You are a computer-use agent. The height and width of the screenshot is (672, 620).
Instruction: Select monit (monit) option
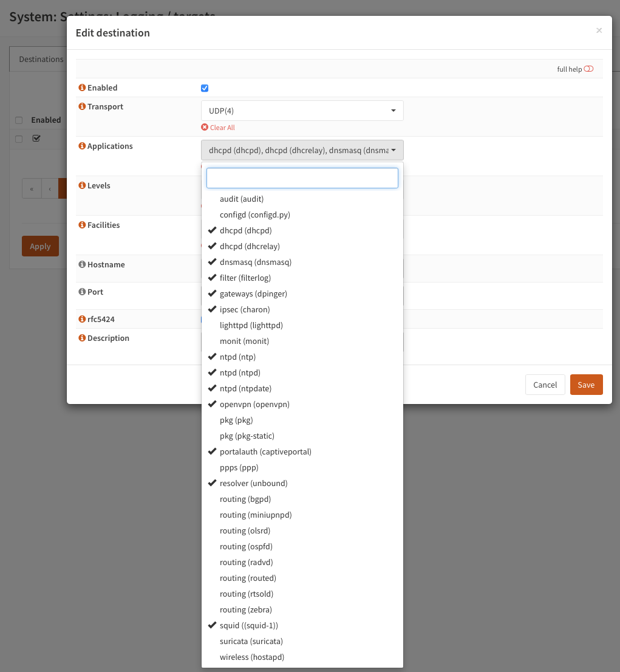point(302,341)
